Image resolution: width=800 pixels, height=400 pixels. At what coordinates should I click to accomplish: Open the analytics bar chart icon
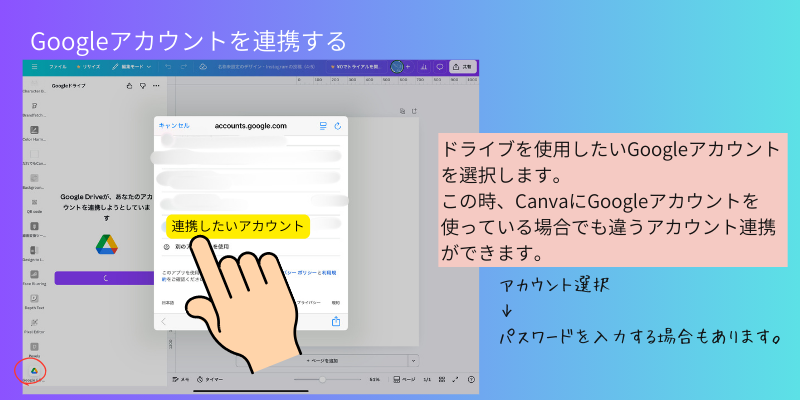[x=423, y=67]
